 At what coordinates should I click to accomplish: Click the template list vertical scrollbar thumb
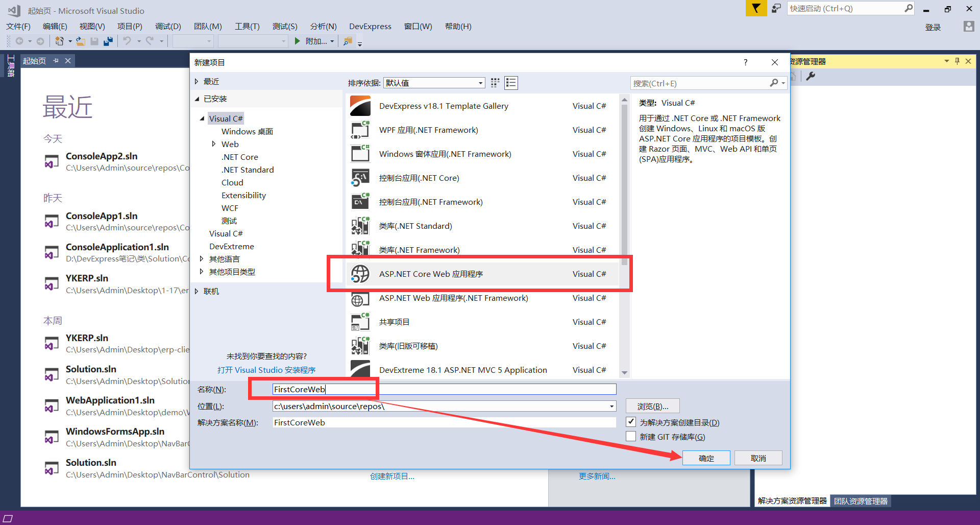[x=624, y=184]
